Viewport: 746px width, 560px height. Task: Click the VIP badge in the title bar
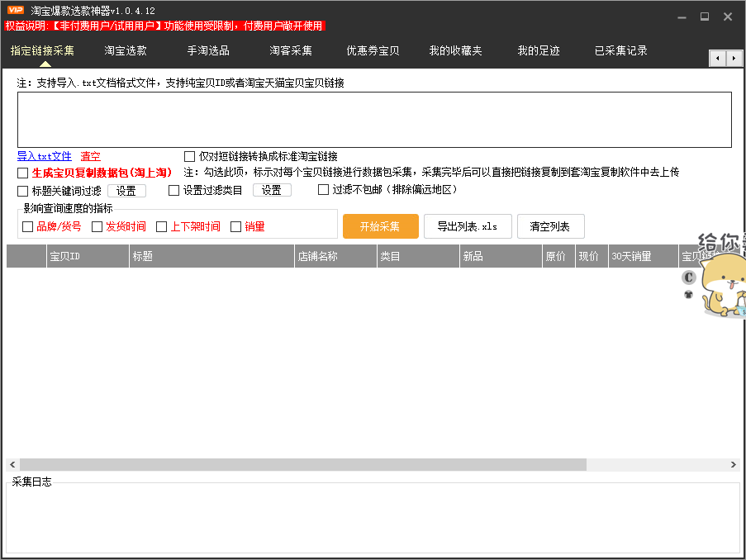[15, 11]
